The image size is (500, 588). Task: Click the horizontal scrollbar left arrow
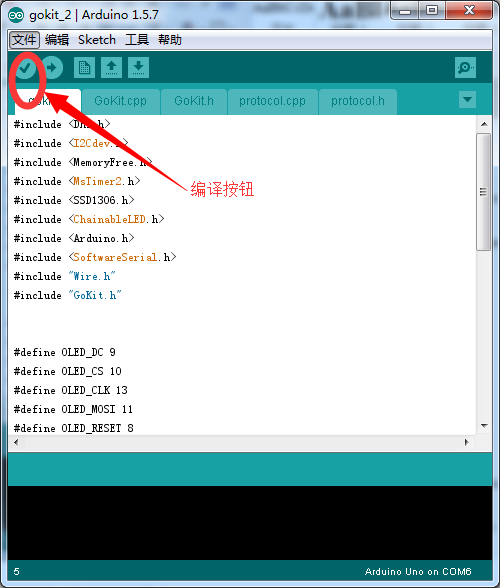(16, 442)
